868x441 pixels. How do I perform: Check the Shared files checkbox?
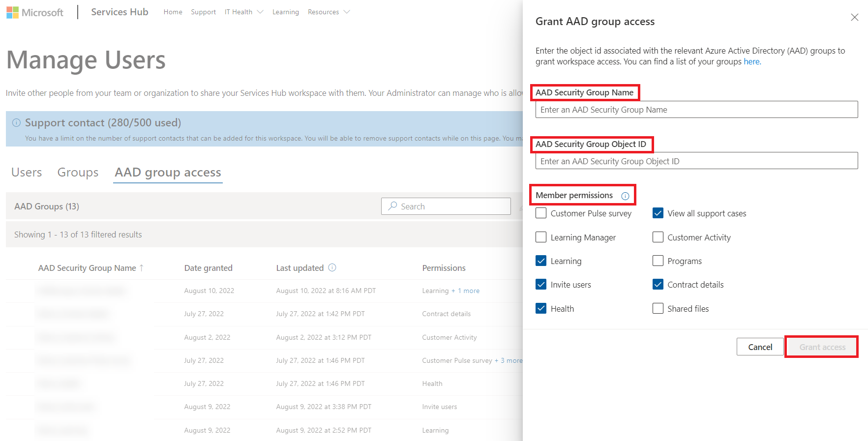pos(658,308)
